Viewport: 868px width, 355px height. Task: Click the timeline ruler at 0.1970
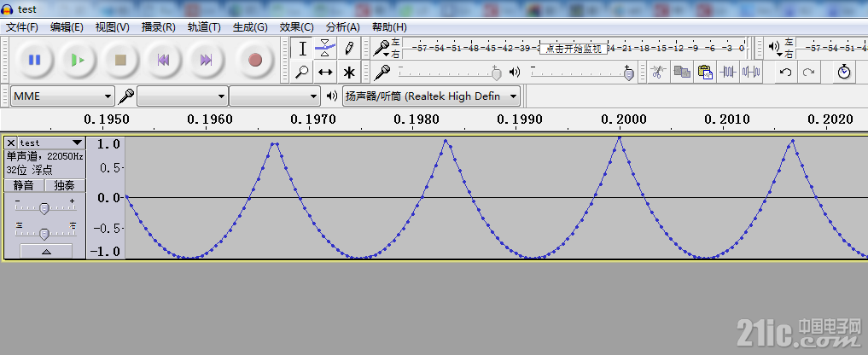coord(312,119)
